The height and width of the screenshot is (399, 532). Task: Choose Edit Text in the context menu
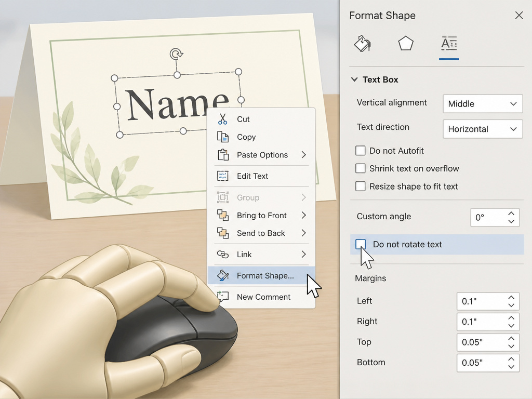coord(261,176)
